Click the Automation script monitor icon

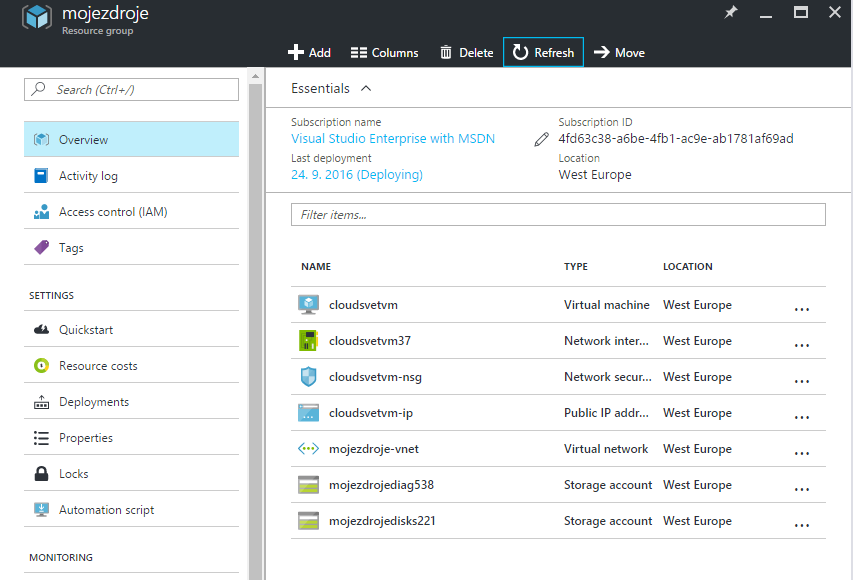coord(41,509)
